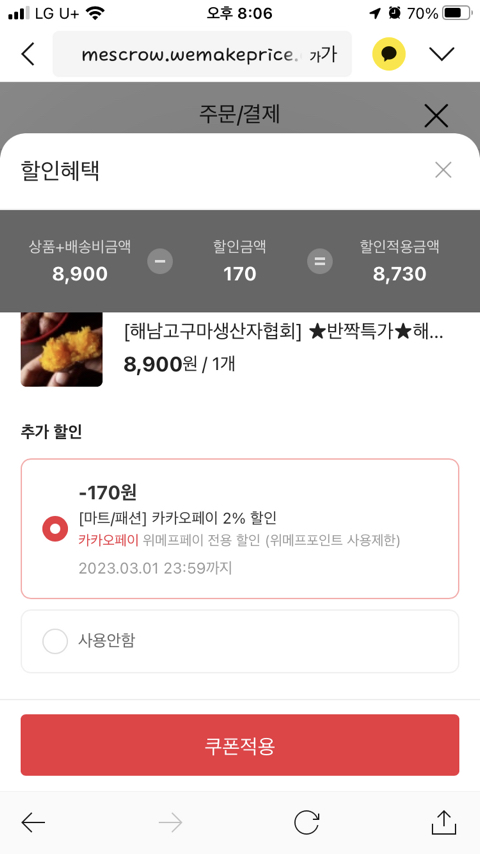Screen dimensions: 480x854
Task: Expand the down chevron menu at top right
Action: point(441,53)
